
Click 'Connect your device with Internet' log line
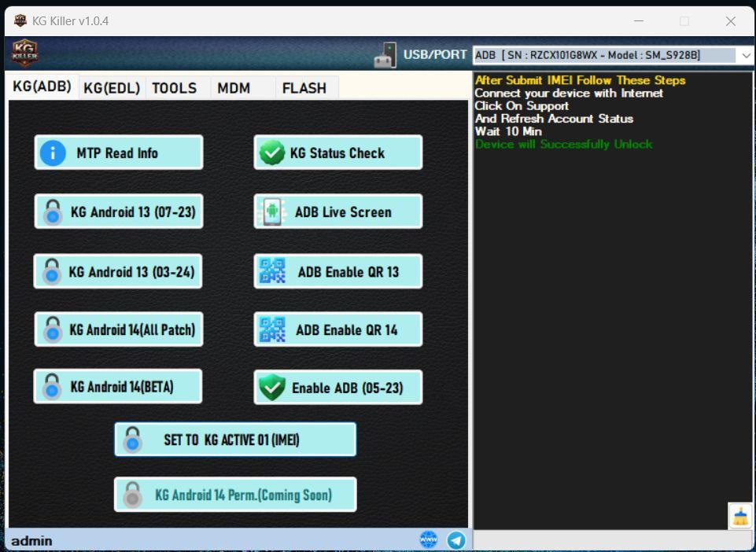pyautogui.click(x=569, y=93)
